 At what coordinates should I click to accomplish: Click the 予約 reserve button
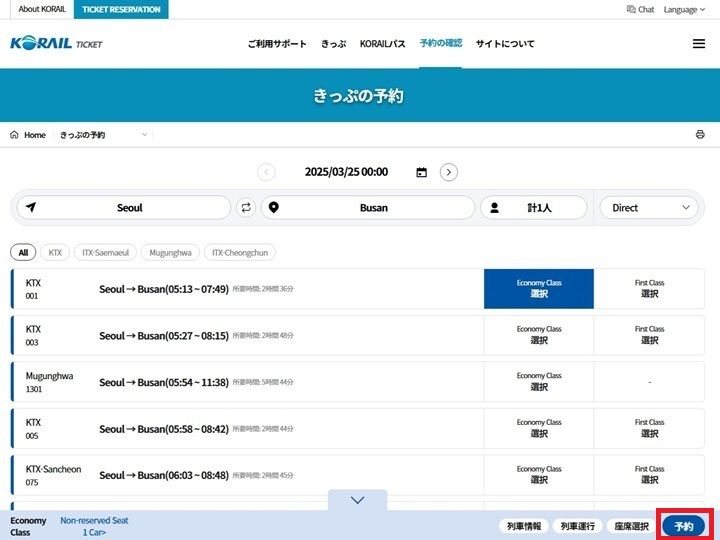(684, 526)
